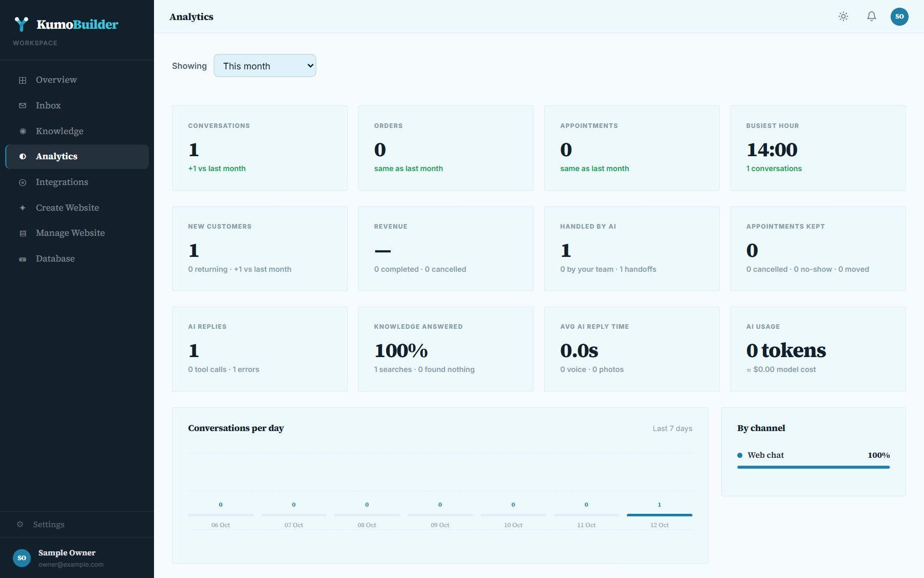This screenshot has height=578, width=924.
Task: Click the KumoBuilder brand name
Action: [x=77, y=24]
